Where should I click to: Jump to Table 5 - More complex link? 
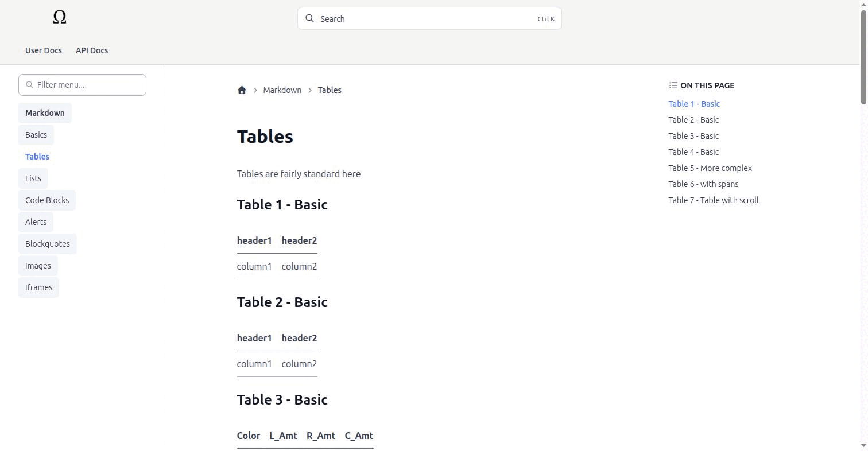[x=710, y=168]
